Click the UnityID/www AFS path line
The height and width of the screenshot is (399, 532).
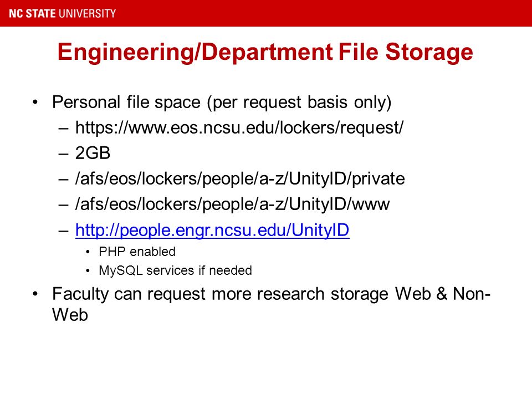[x=232, y=204]
